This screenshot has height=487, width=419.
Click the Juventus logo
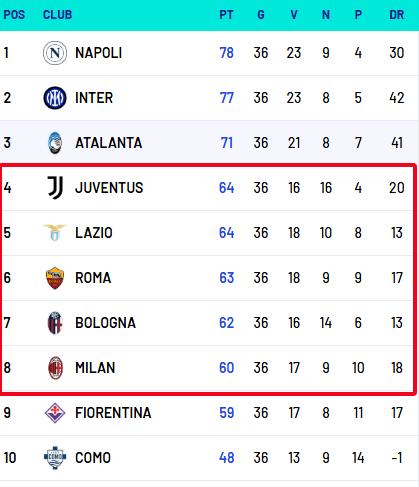[x=55, y=188]
